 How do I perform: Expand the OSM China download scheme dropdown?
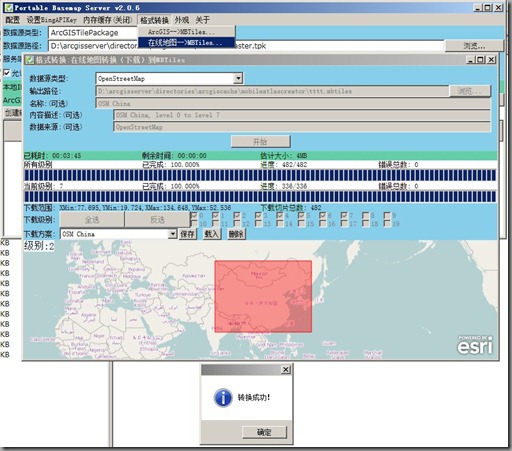[x=172, y=234]
